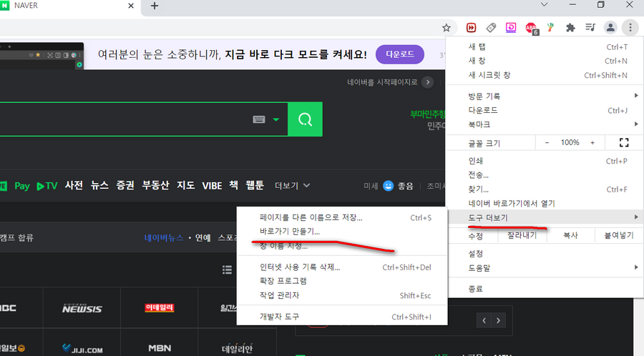
Task: Open 작업 관리자 from submenu
Action: coord(342,295)
